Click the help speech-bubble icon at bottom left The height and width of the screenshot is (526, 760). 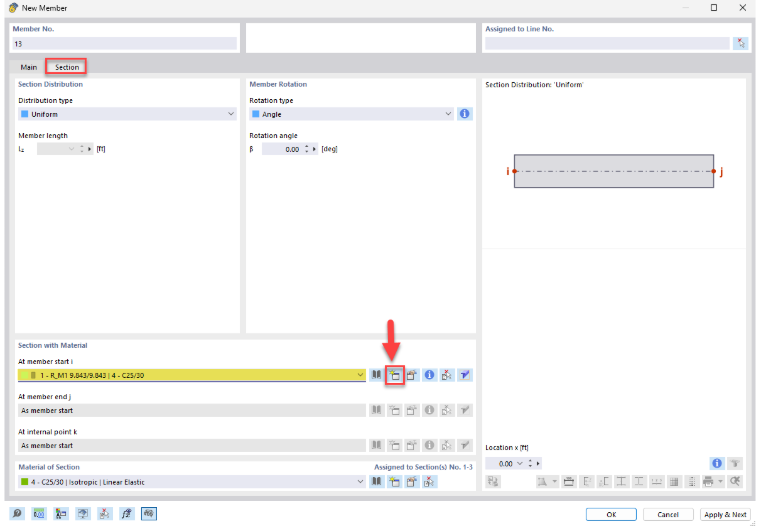click(17, 513)
